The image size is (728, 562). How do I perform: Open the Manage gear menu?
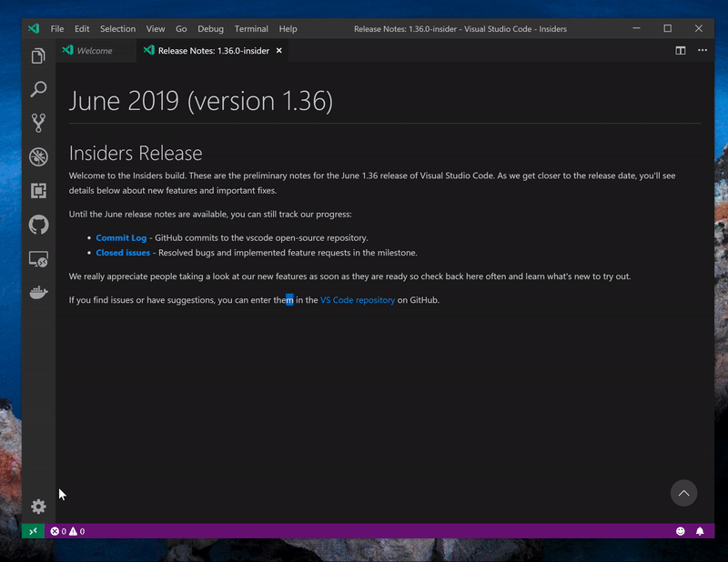tap(38, 507)
